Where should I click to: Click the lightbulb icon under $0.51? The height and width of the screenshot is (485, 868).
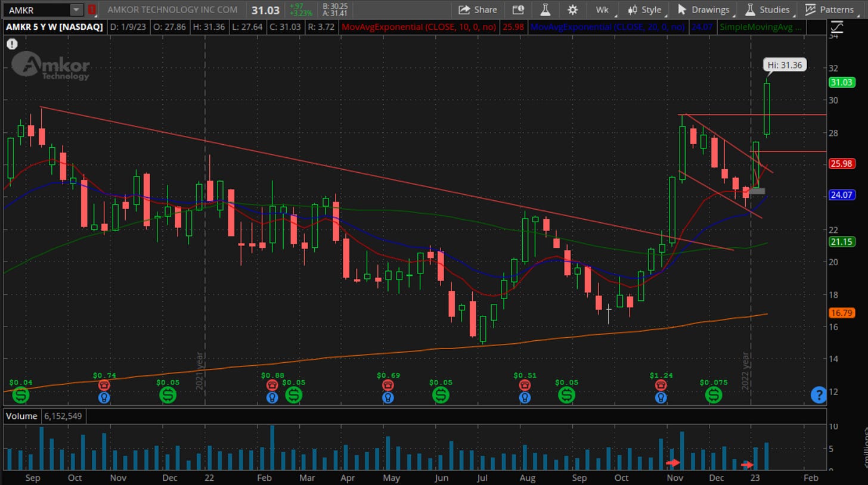[525, 397]
